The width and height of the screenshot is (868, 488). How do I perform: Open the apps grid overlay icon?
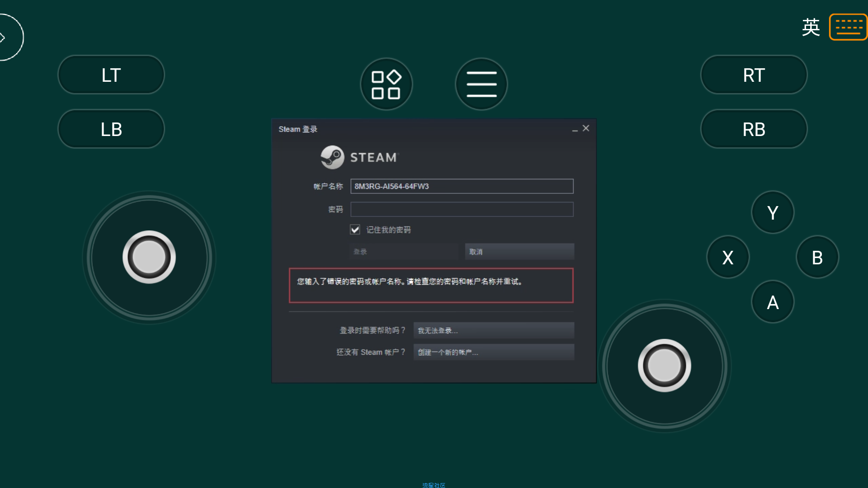coord(387,84)
